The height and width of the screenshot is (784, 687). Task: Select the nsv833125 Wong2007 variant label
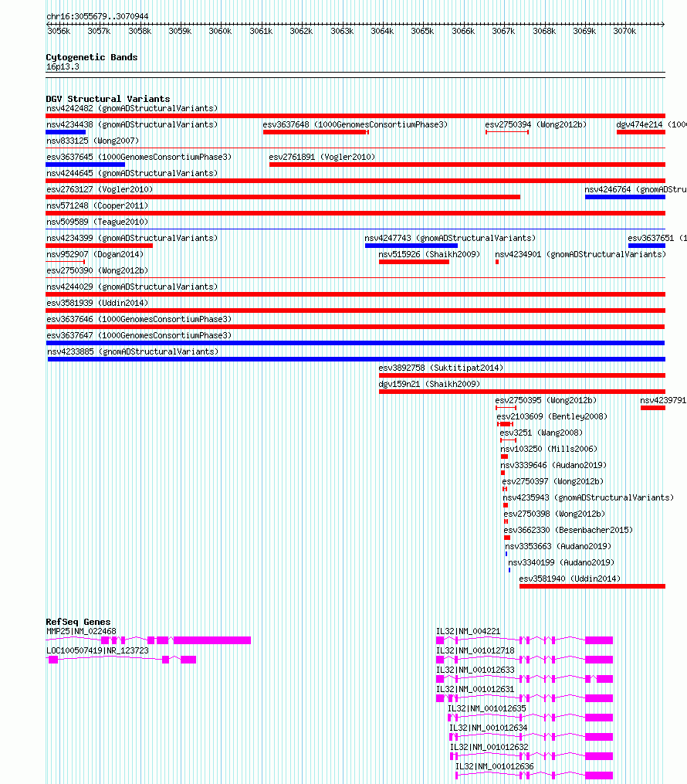click(x=93, y=141)
